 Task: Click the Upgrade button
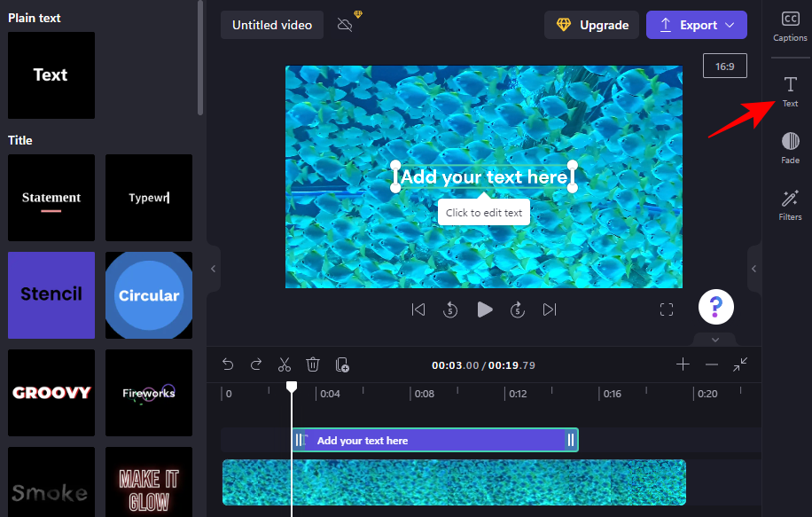pyautogui.click(x=592, y=25)
